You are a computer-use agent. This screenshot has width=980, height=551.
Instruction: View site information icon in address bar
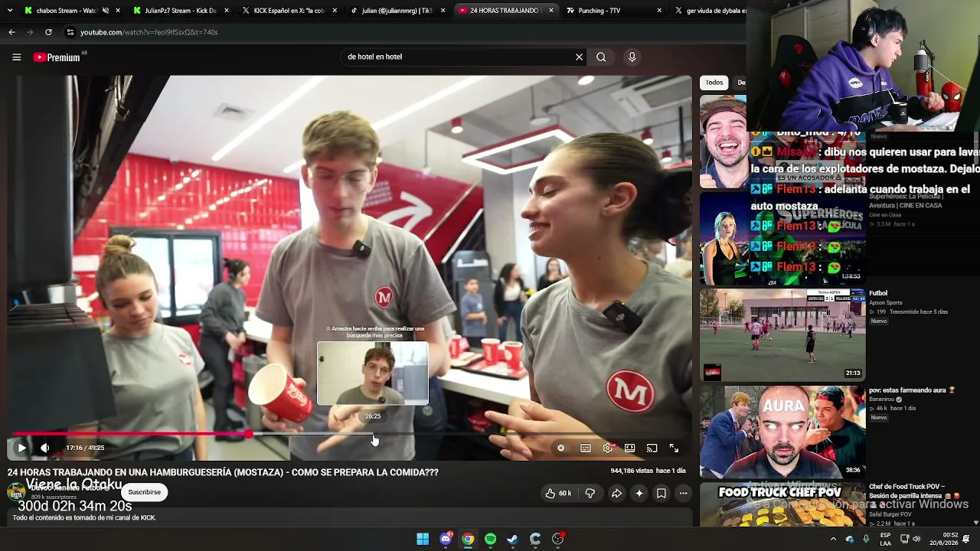70,32
